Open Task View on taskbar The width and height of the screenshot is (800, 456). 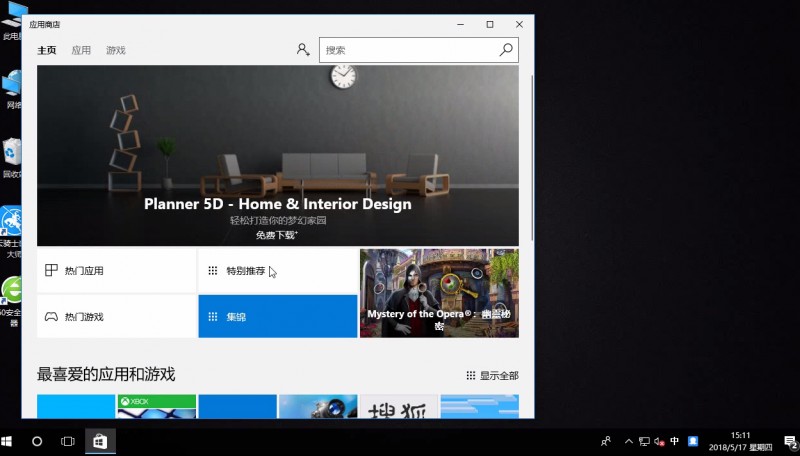pyautogui.click(x=67, y=442)
